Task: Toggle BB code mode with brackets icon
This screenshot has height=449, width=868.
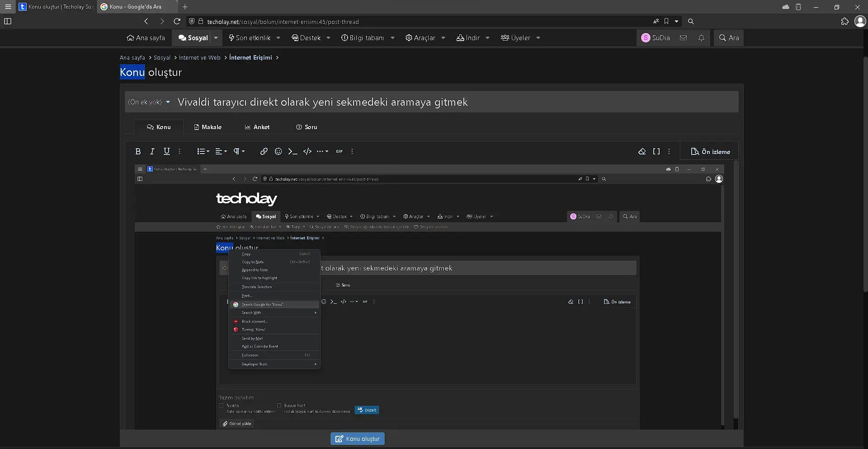Action: click(656, 151)
